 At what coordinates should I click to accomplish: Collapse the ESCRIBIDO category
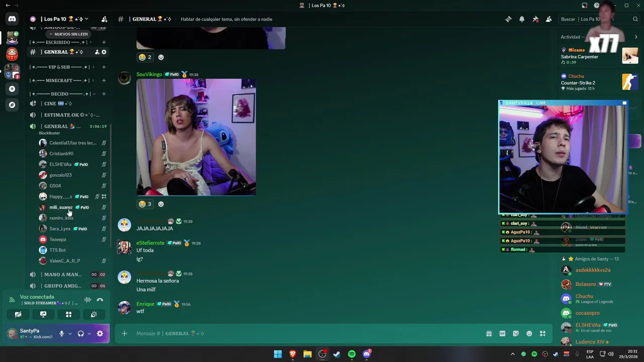[x=60, y=42]
